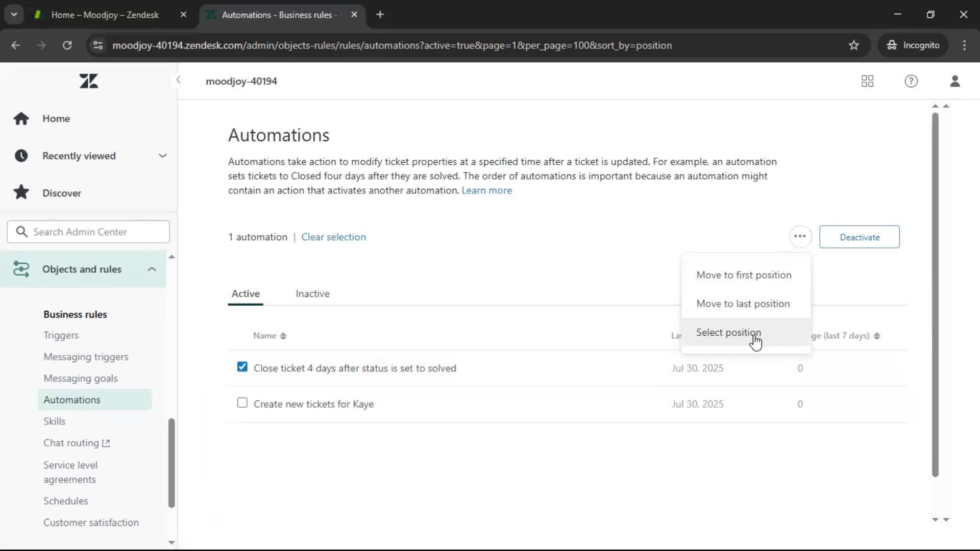Collapse the Objects and rules section

tap(152, 269)
